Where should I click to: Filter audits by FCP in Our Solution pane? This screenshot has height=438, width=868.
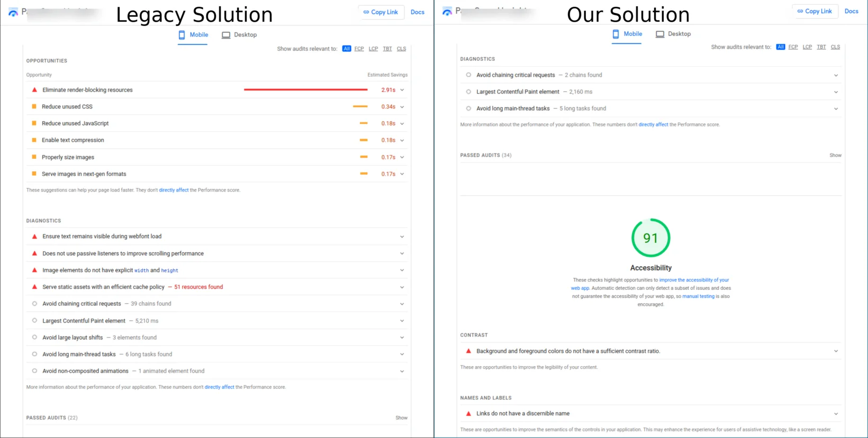click(793, 47)
